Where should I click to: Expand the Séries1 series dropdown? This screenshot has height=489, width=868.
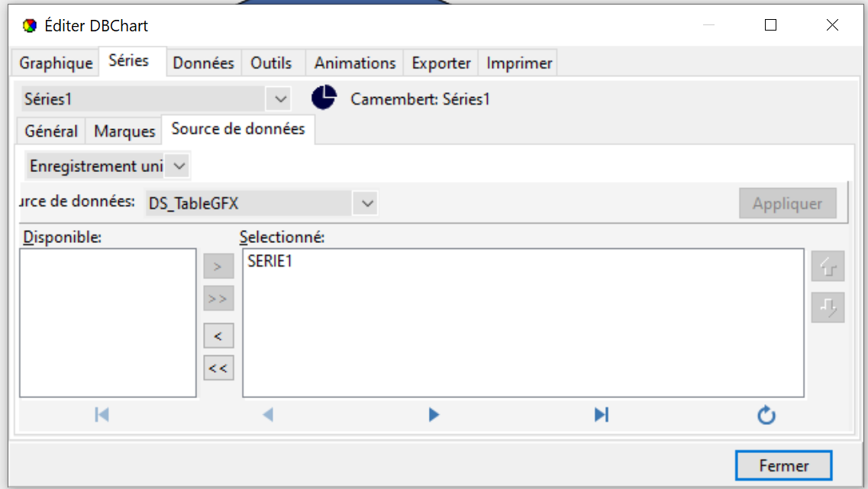(280, 99)
